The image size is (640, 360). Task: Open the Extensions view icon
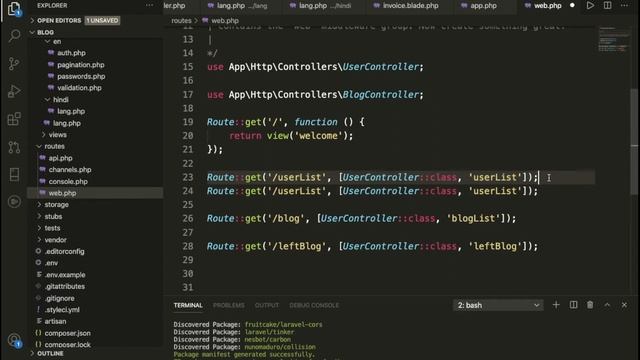point(14,119)
